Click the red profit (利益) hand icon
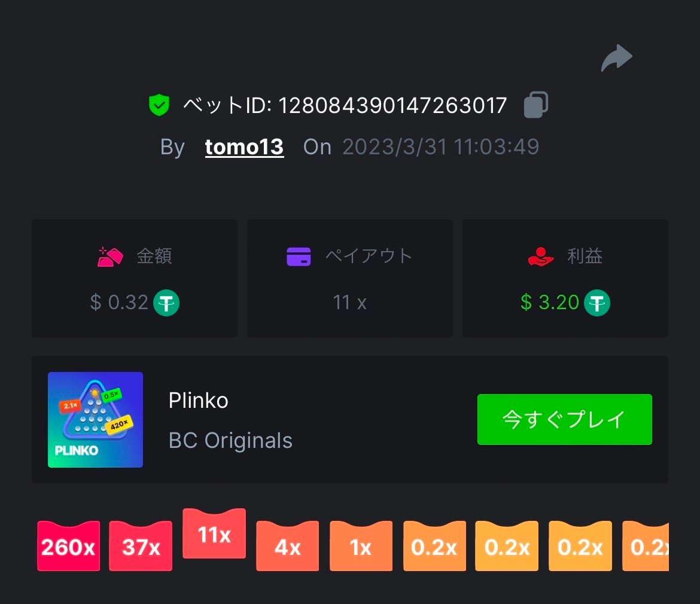 point(541,257)
